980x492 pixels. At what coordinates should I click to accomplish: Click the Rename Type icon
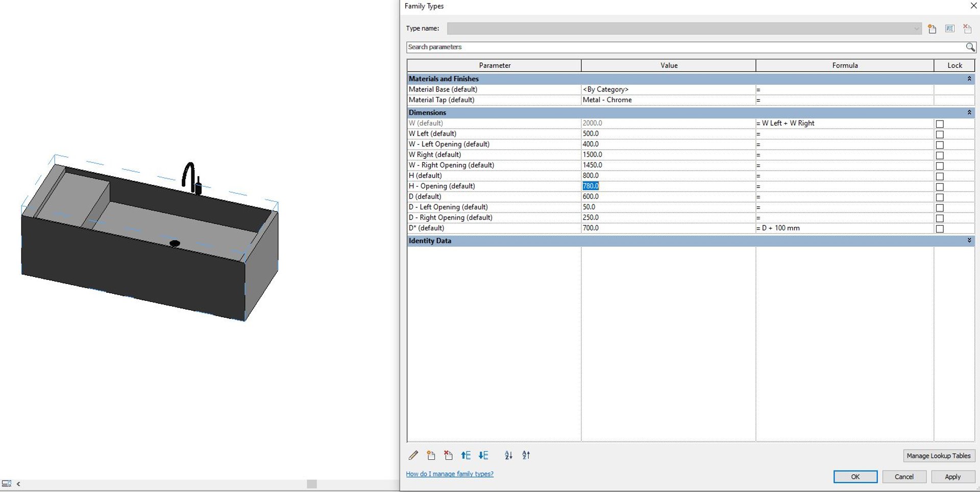[x=949, y=29]
